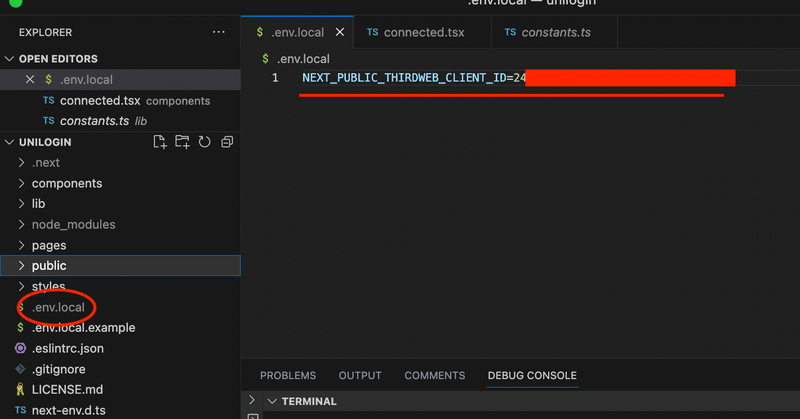Expand the components folder
Image resolution: width=800 pixels, height=419 pixels.
pos(21,183)
